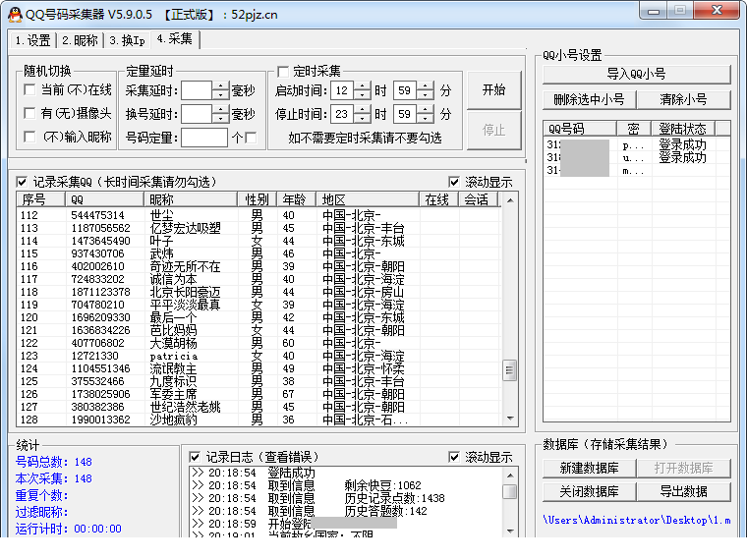This screenshot has height=560, width=747.
Task: Click the QQ penguin app icon in title bar
Action: coord(16,15)
